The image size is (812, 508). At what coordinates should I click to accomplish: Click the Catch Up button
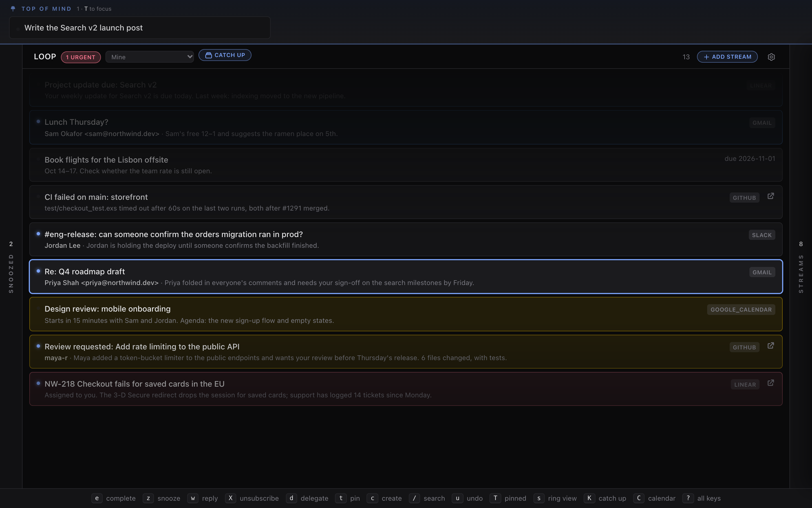point(225,55)
